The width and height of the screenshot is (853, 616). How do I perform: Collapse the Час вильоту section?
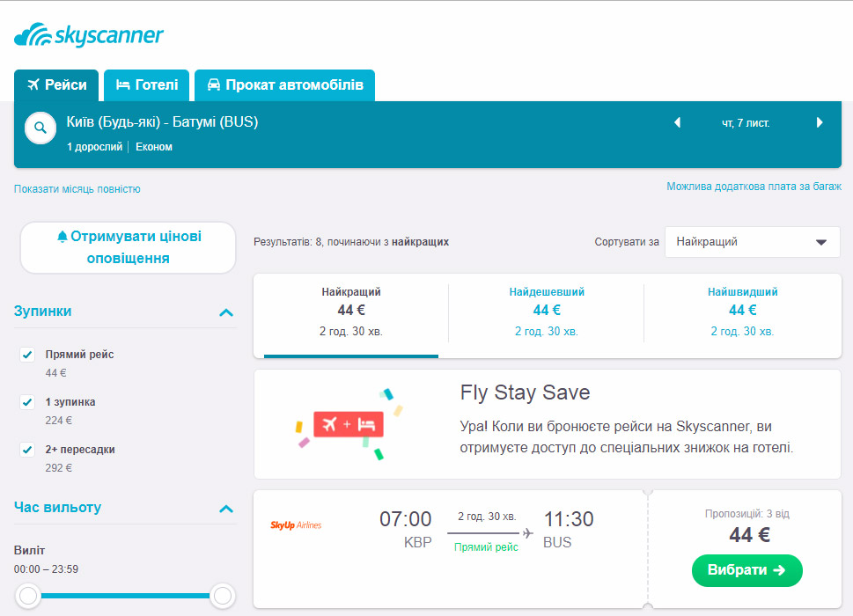pos(225,509)
